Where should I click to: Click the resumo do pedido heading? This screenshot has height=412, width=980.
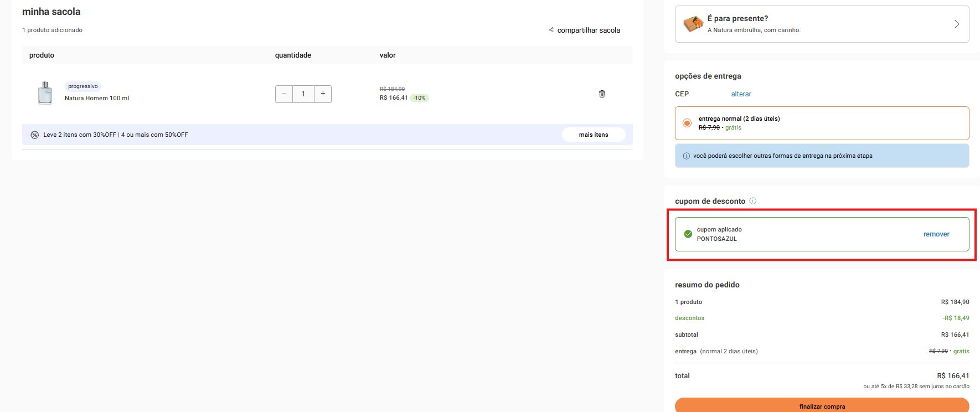click(707, 285)
